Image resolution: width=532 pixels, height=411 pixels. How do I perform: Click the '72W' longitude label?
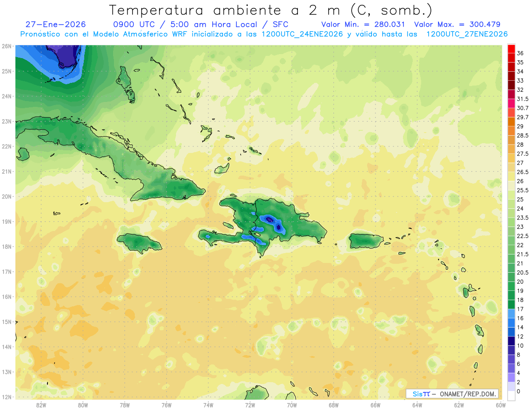250,405
